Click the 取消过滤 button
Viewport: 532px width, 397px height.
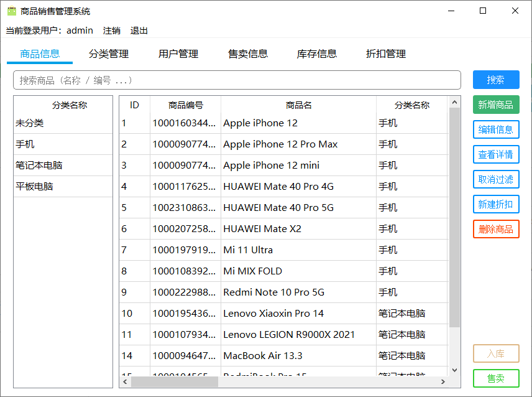(496, 179)
